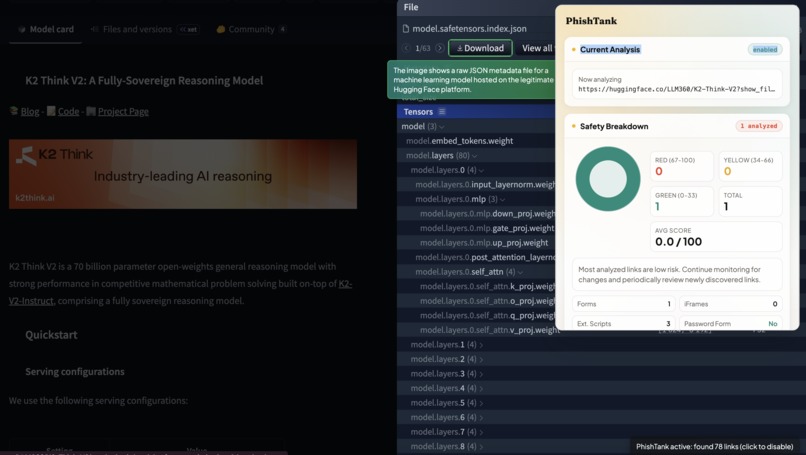806x455 pixels.
Task: Click the PhishTank panel title
Action: coord(591,21)
